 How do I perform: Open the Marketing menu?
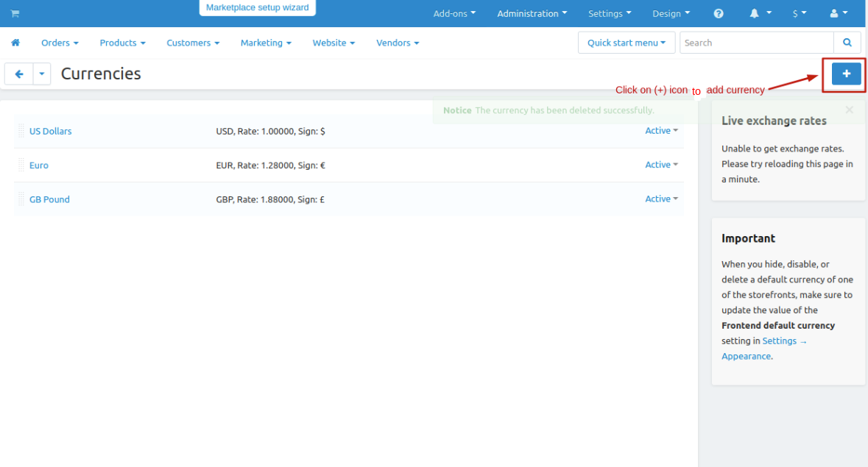point(266,43)
